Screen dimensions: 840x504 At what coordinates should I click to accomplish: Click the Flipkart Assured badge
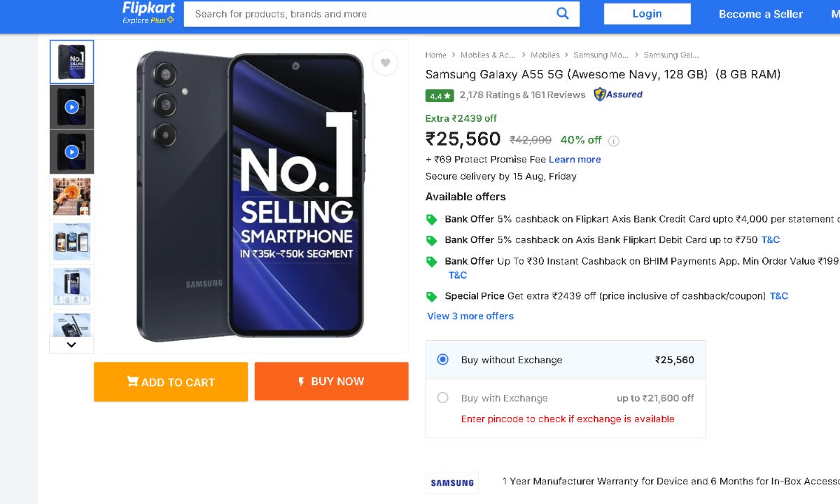click(618, 94)
